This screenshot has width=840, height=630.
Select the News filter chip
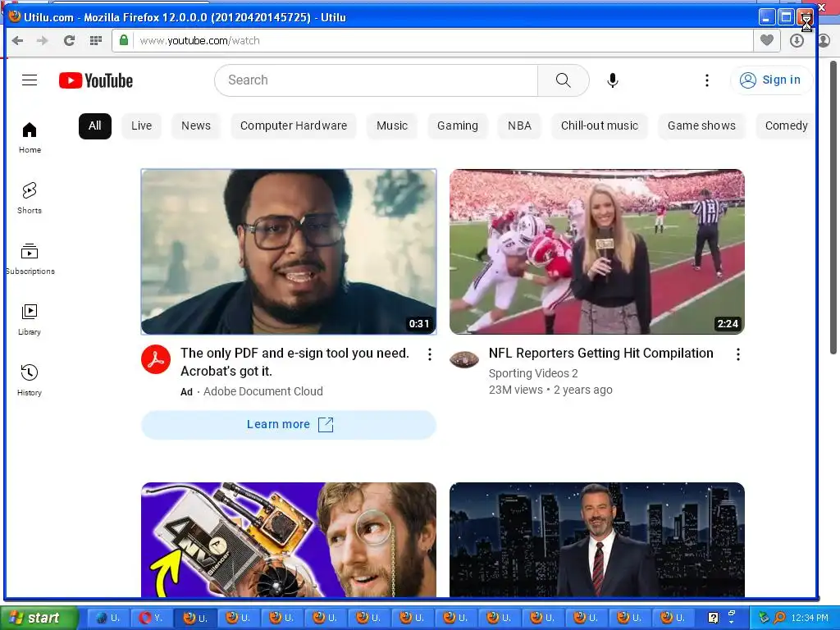tap(195, 126)
